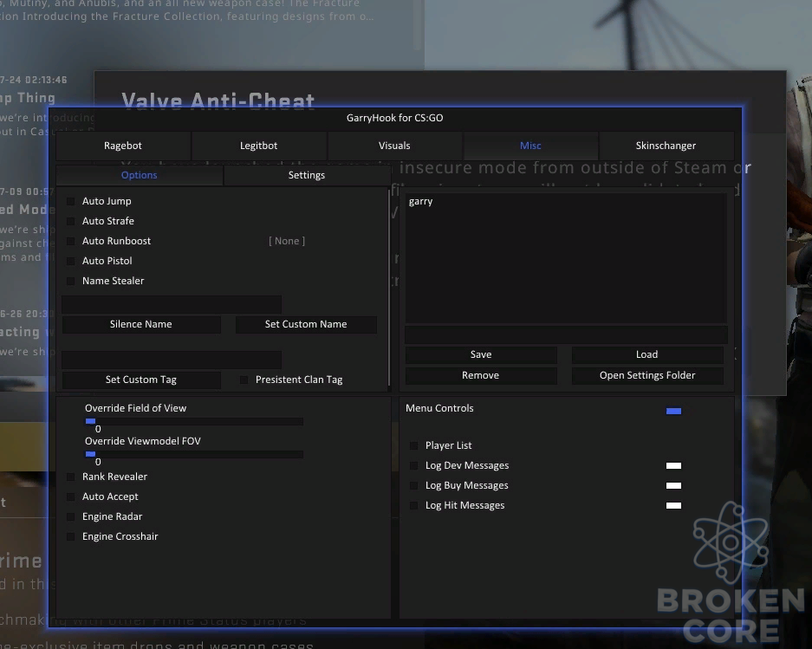Screen dimensions: 812x649
Task: Click the Save config button
Action: [481, 354]
